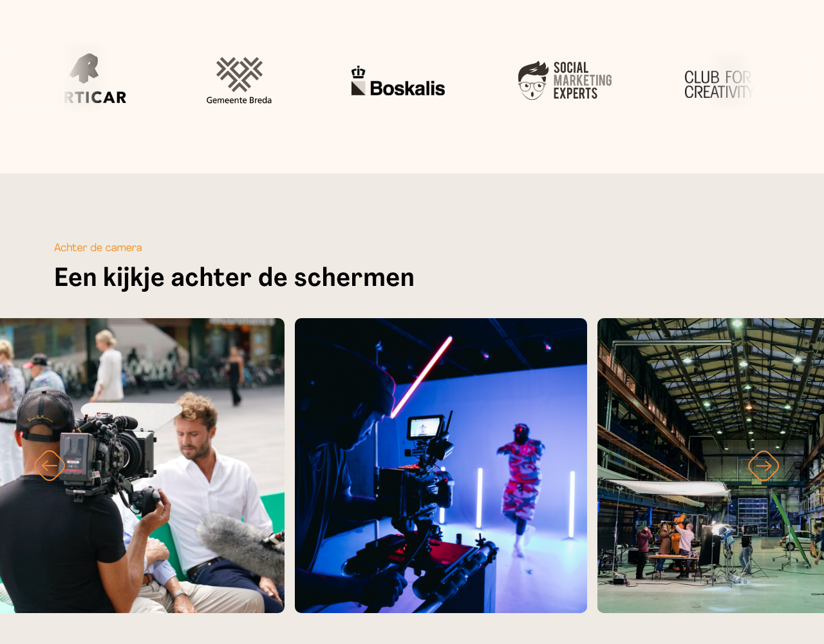Click the 'Boskalis' wordmark text

[407, 88]
